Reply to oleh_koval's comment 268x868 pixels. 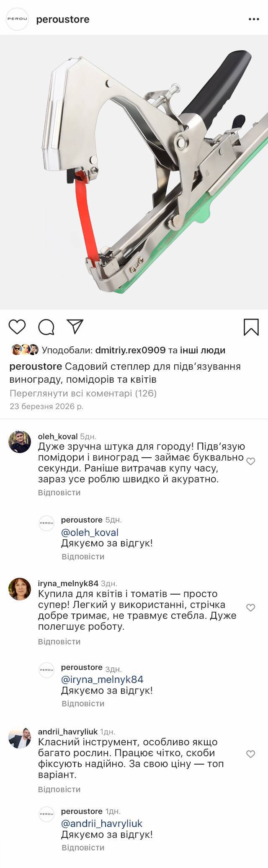pyautogui.click(x=59, y=492)
